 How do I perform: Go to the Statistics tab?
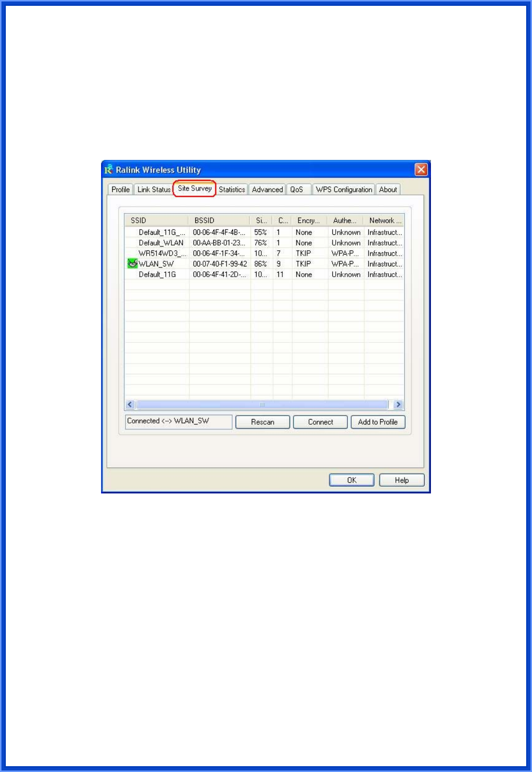tap(232, 190)
